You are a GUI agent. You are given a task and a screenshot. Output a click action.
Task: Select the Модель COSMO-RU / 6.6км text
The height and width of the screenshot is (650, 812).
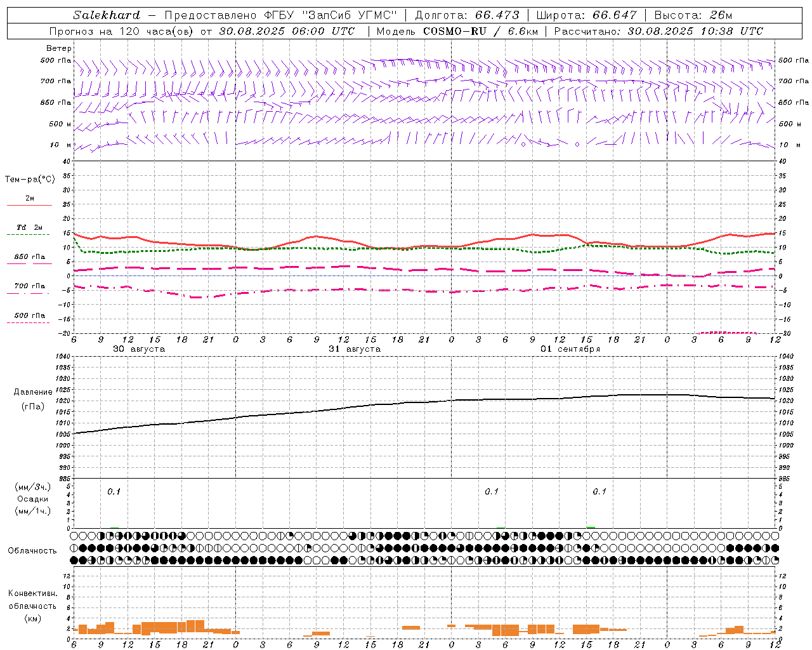coord(457,31)
